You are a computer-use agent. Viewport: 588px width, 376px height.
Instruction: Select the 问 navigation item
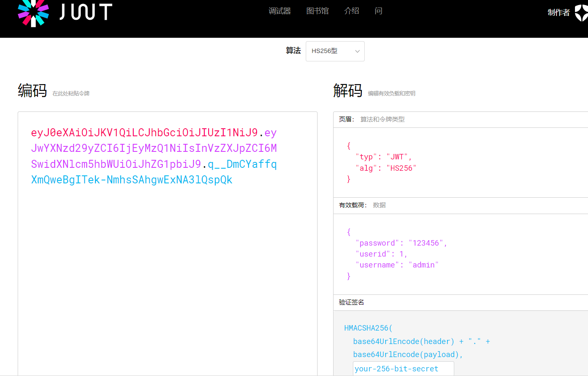378,11
